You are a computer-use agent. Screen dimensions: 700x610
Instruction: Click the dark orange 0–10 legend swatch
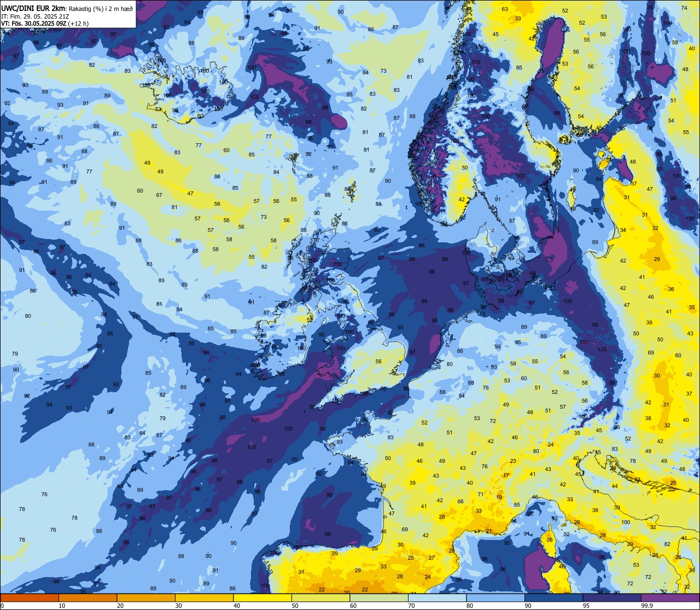[30, 597]
